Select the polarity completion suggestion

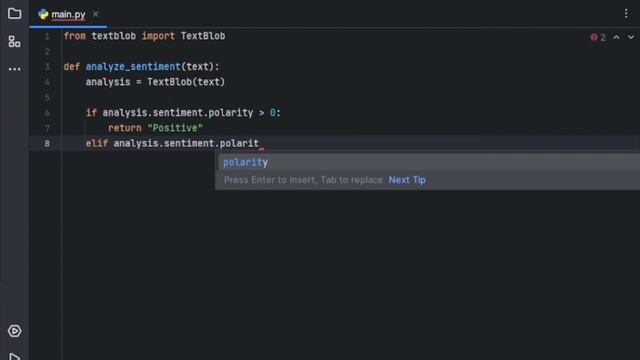click(x=429, y=162)
